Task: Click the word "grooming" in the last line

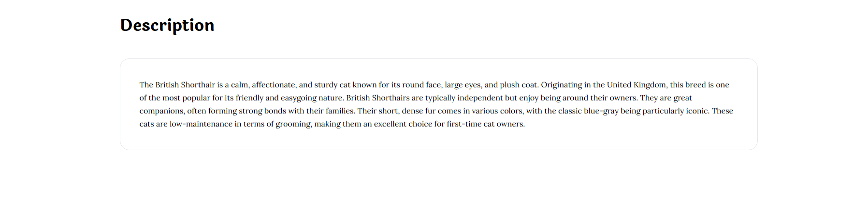Action: [x=293, y=124]
